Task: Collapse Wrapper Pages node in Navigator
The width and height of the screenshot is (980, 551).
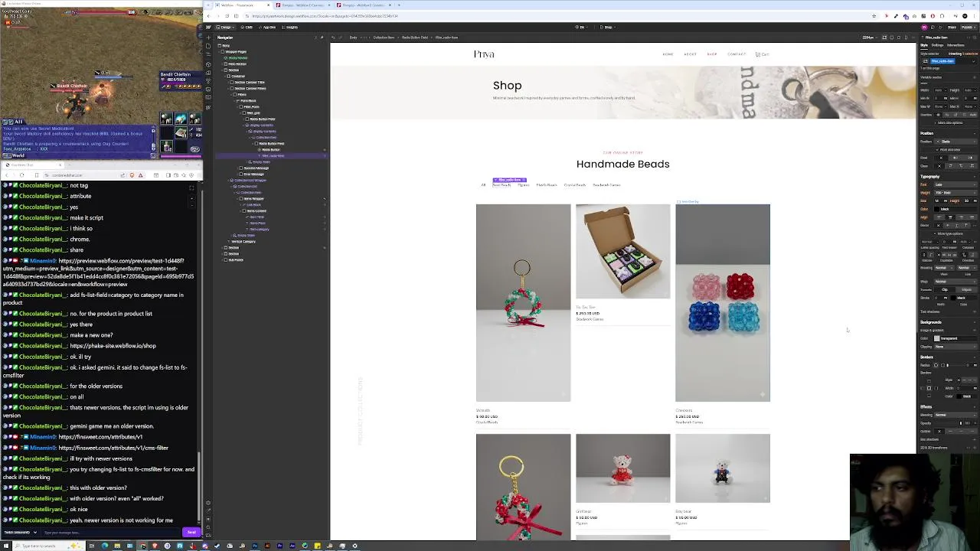Action: [219, 52]
